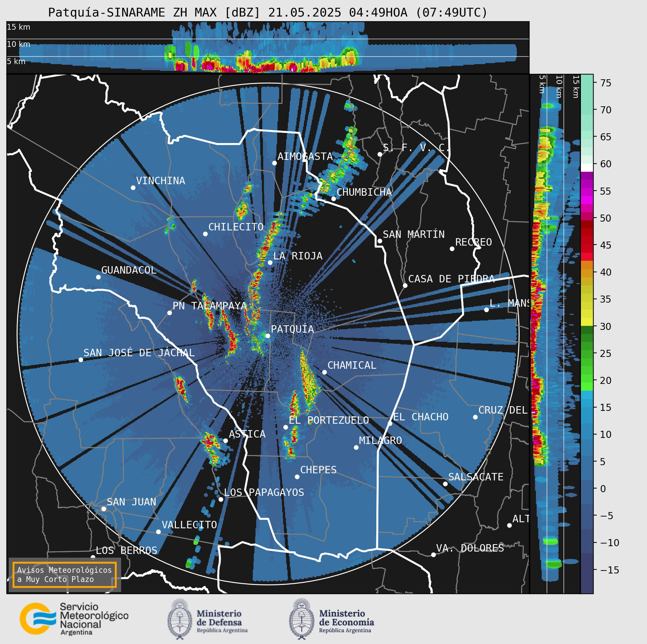Click the 60 dBZ white color band
The width and height of the screenshot is (647, 644).
(x=587, y=168)
